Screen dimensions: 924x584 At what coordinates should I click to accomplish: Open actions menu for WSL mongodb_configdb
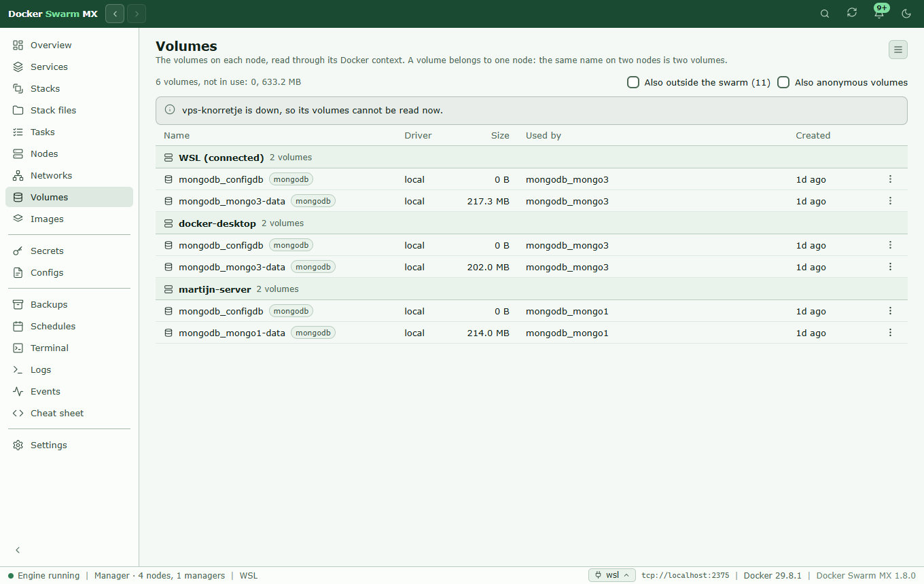click(890, 179)
